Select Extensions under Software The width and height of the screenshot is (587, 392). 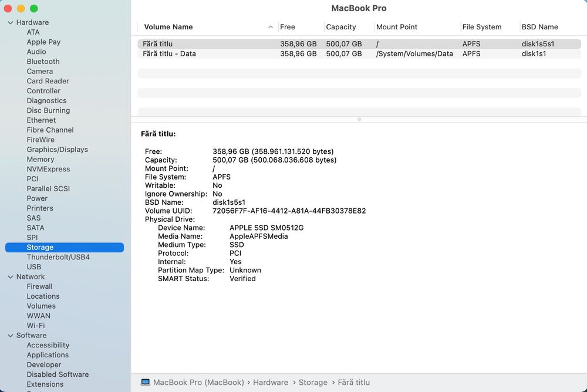tap(45, 384)
